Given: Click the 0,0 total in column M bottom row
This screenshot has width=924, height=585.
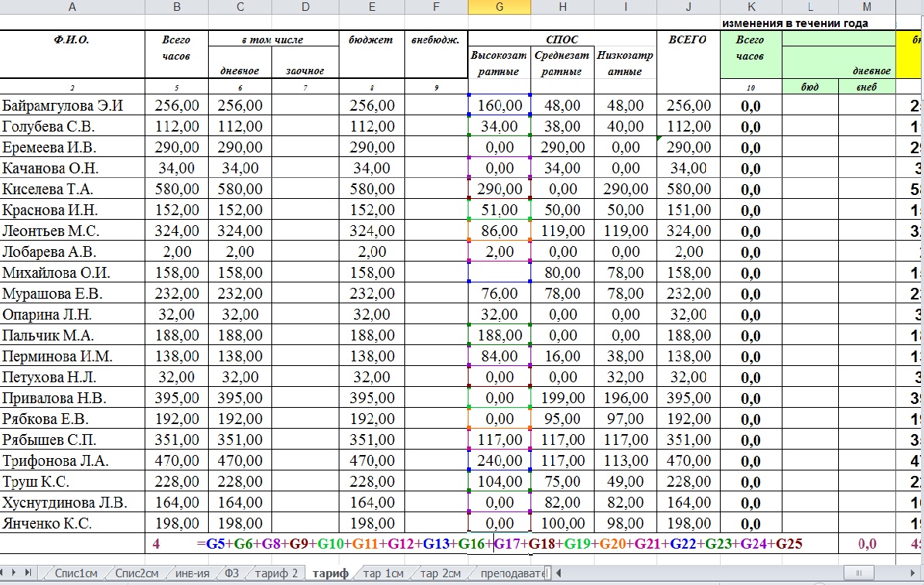Looking at the screenshot, I should pyautogui.click(x=867, y=544).
